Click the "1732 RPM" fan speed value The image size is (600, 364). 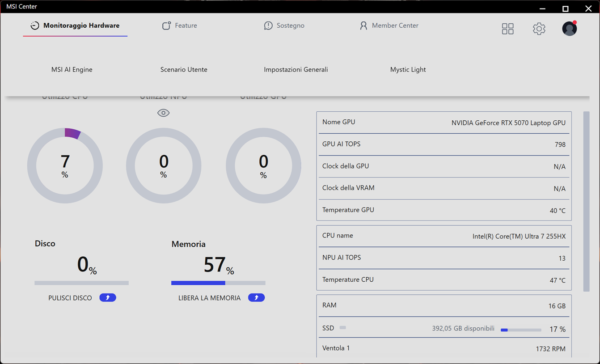click(x=550, y=349)
